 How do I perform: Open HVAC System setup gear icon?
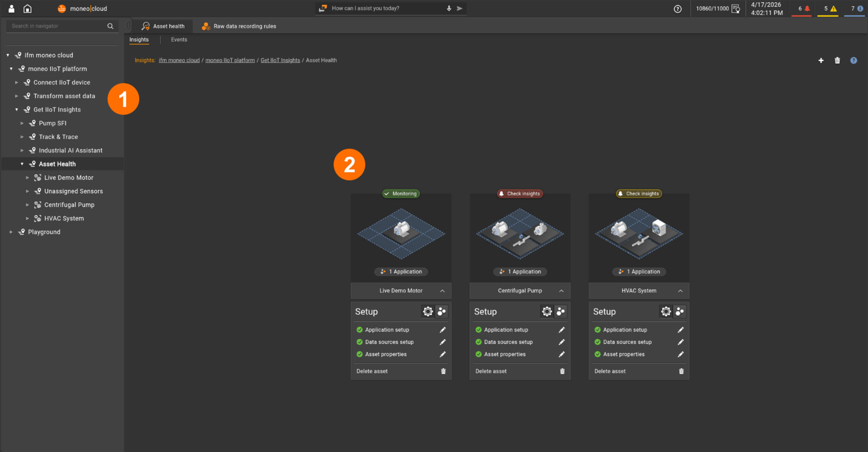pyautogui.click(x=666, y=311)
